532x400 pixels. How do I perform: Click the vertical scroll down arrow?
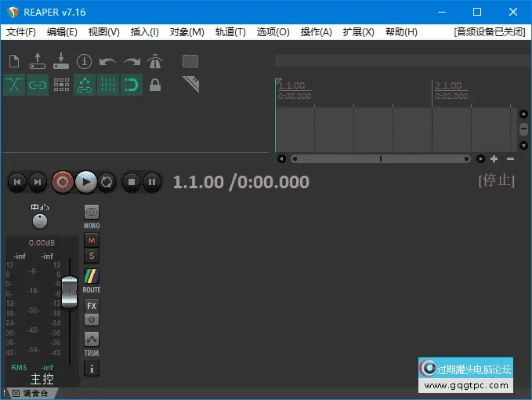[x=523, y=146]
